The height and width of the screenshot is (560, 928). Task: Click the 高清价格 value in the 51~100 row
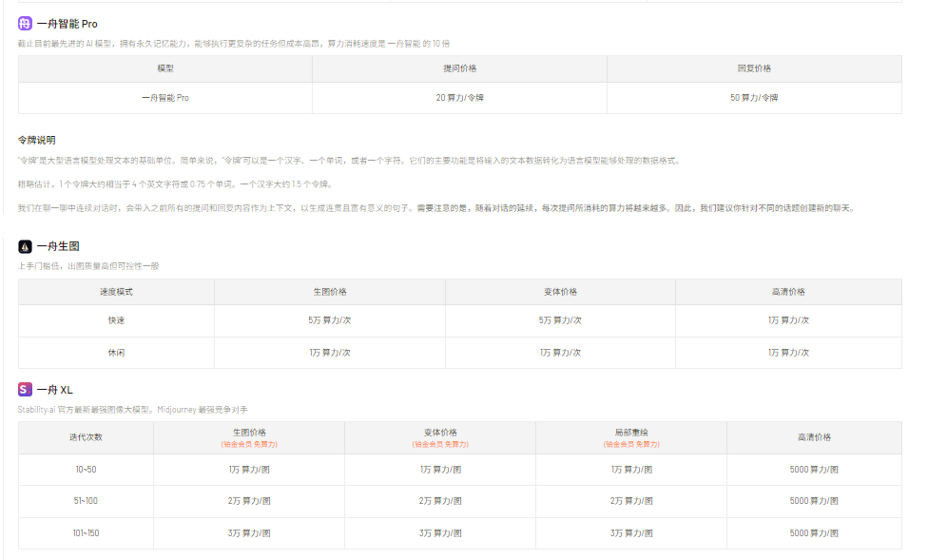(814, 501)
